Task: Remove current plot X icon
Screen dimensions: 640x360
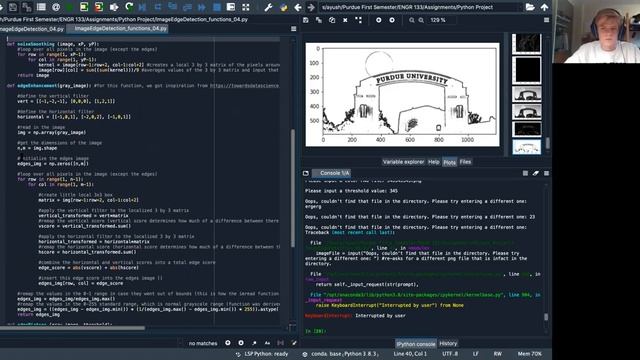Action: (345, 20)
